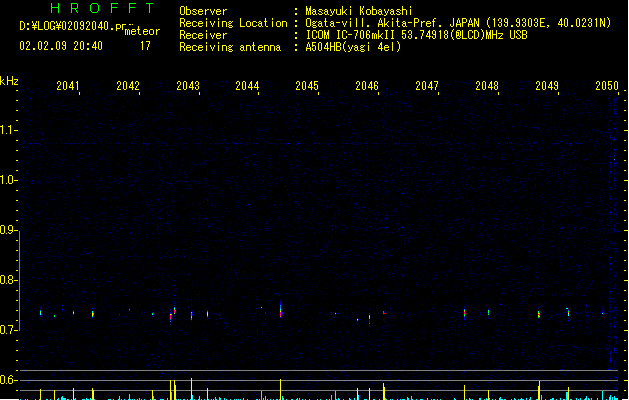Image resolution: width=629 pixels, height=400 pixels.
Task: Click the 2044 time axis marker
Action: (x=247, y=86)
